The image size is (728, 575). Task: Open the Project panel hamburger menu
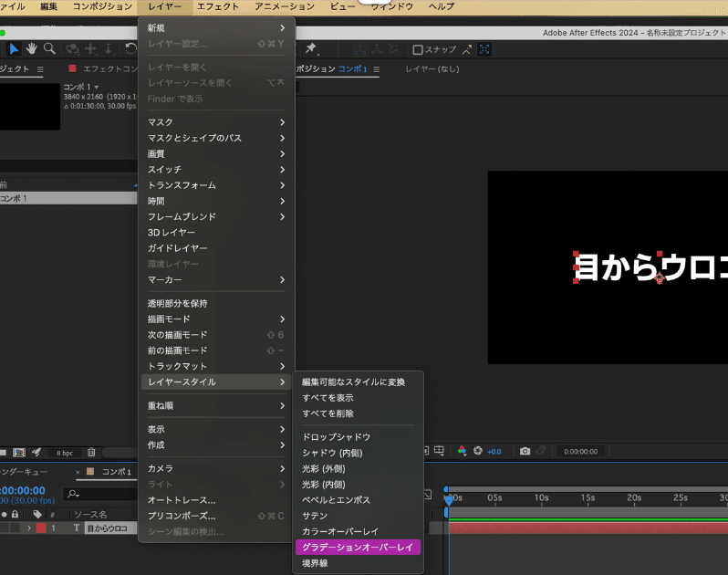click(x=40, y=69)
